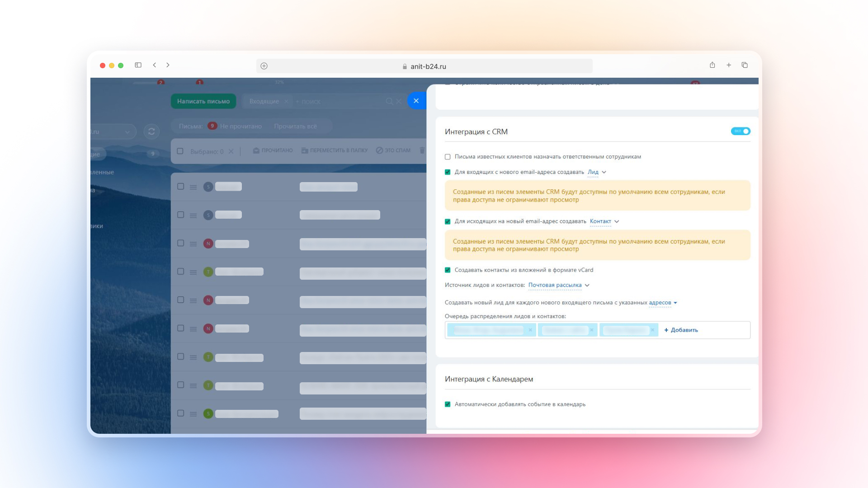Click the ЭТО СПАМ action
The image size is (868, 488).
click(x=393, y=150)
